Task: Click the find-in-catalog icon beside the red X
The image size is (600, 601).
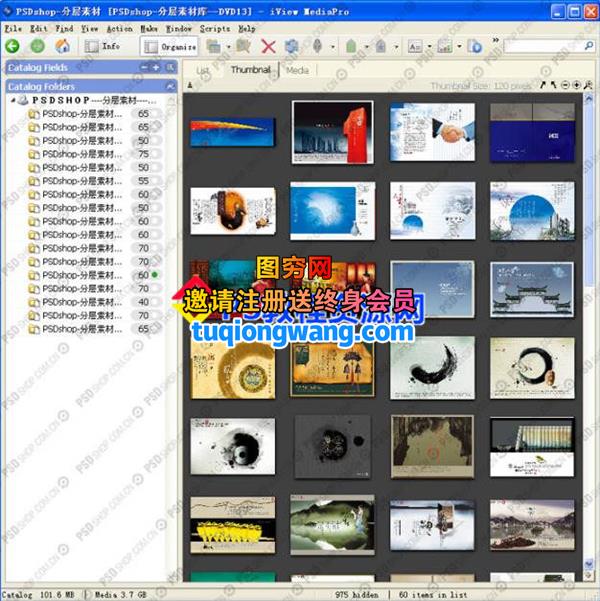Action: (x=243, y=47)
